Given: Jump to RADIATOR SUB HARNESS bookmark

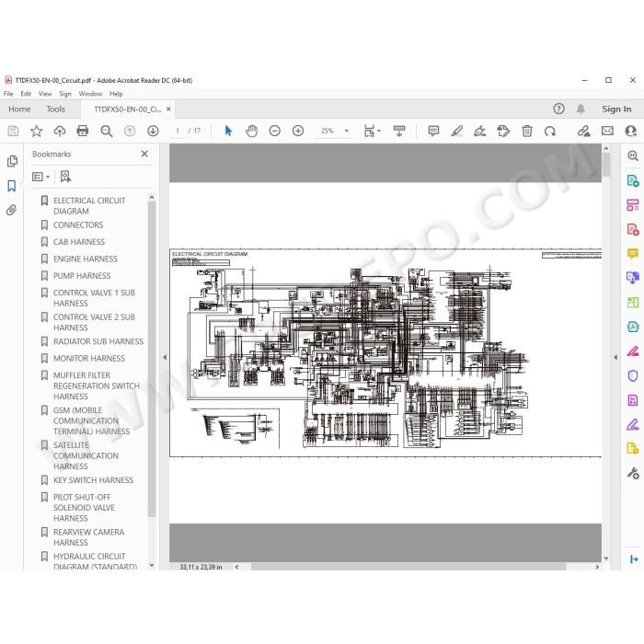Looking at the screenshot, I should pyautogui.click(x=98, y=341).
